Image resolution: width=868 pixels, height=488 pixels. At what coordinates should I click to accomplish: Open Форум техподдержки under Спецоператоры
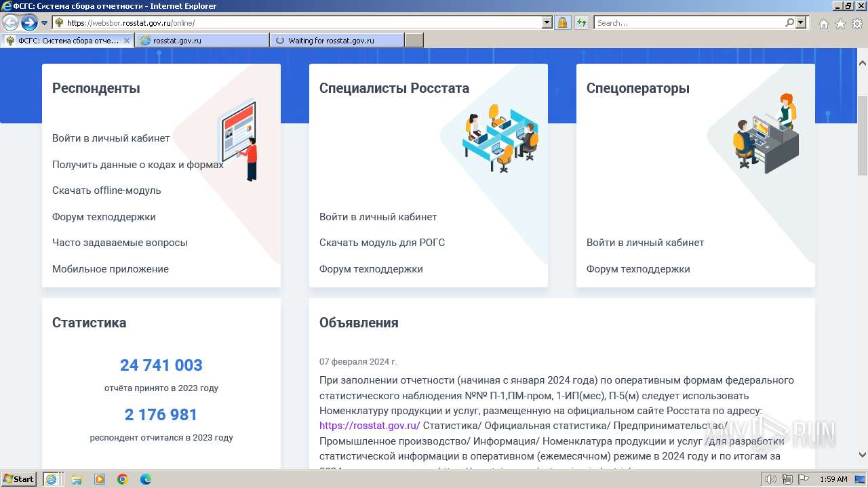click(x=638, y=269)
